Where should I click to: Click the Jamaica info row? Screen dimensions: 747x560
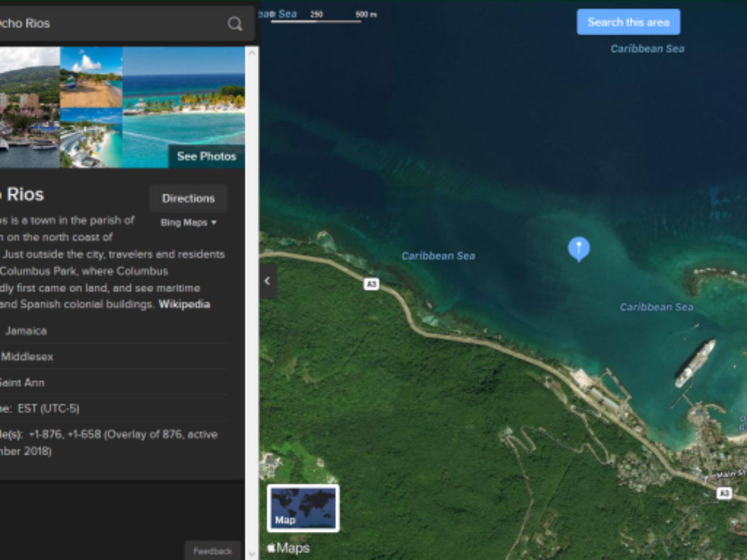(x=112, y=331)
